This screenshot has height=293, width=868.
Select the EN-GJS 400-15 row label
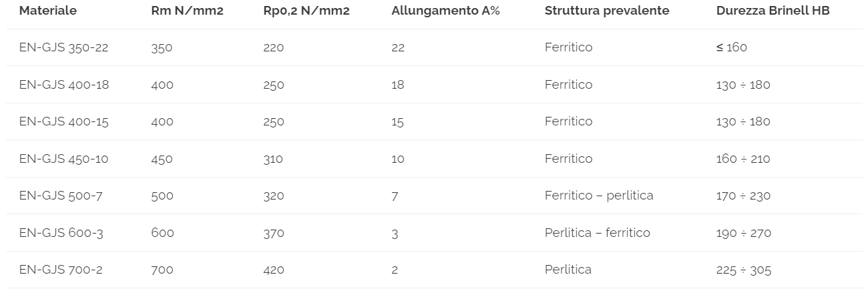tap(63, 121)
